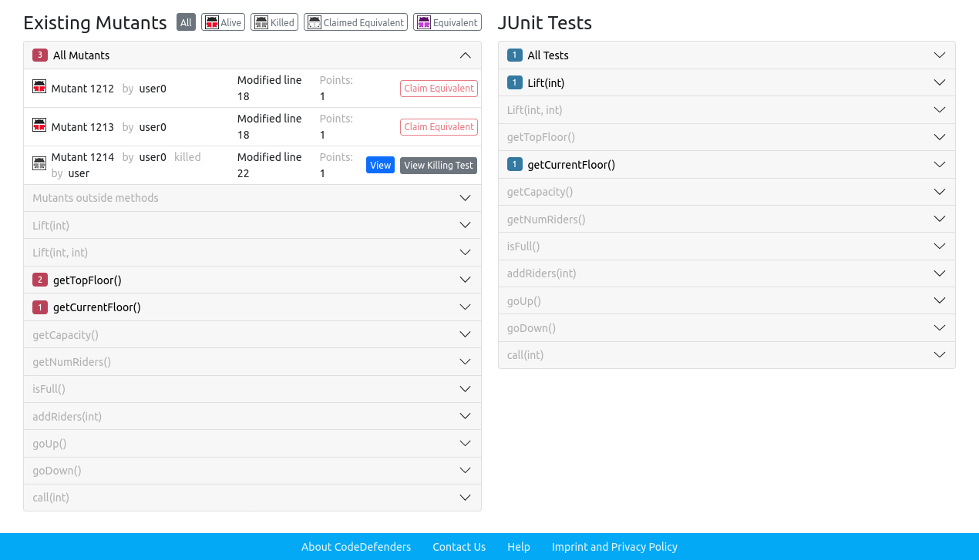Click the badge next to getCurrentFloor() tests
The width and height of the screenshot is (979, 560).
point(515,165)
